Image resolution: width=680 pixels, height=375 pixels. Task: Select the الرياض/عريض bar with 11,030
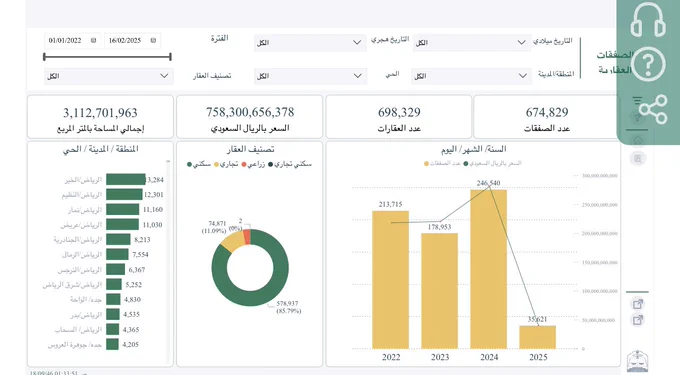click(122, 225)
